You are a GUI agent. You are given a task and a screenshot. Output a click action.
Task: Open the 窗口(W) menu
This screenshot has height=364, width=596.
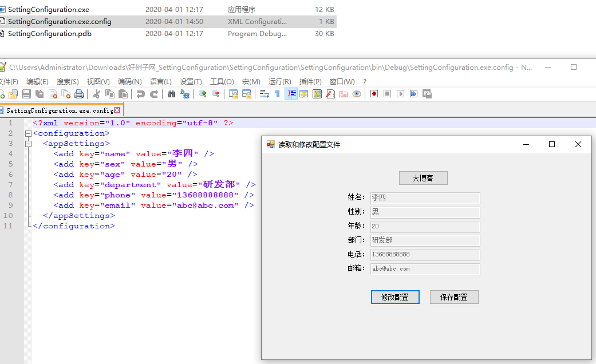[342, 82]
